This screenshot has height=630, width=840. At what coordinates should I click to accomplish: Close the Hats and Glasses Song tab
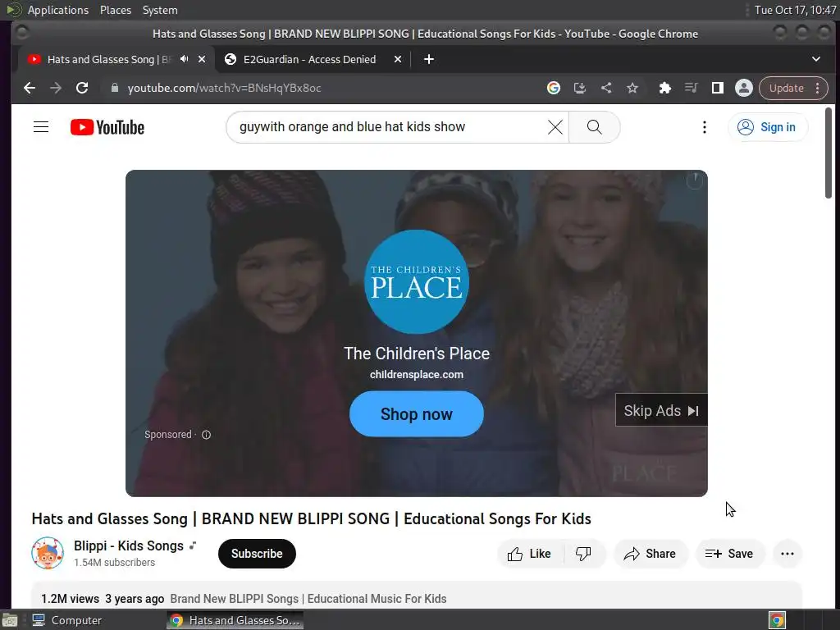pos(202,59)
